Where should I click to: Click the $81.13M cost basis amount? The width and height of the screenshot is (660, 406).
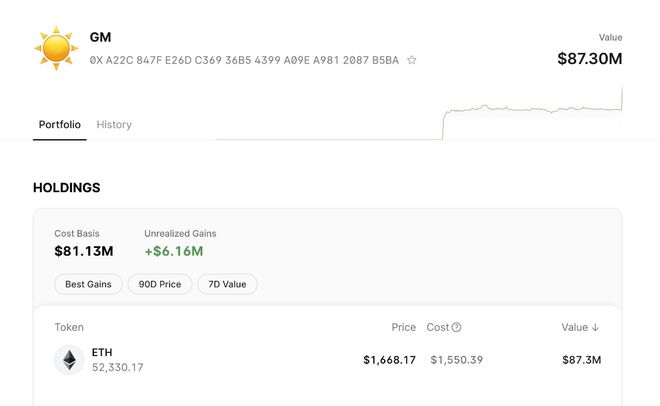point(83,251)
